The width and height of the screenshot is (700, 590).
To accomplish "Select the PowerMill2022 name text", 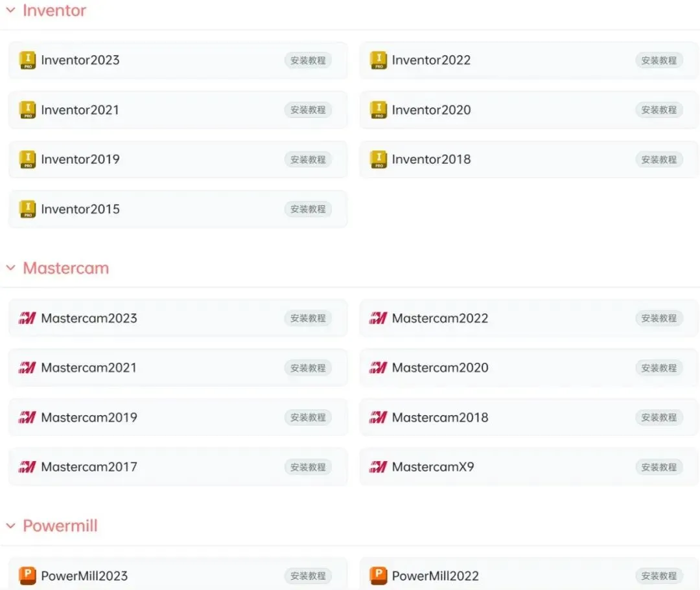I will click(436, 576).
